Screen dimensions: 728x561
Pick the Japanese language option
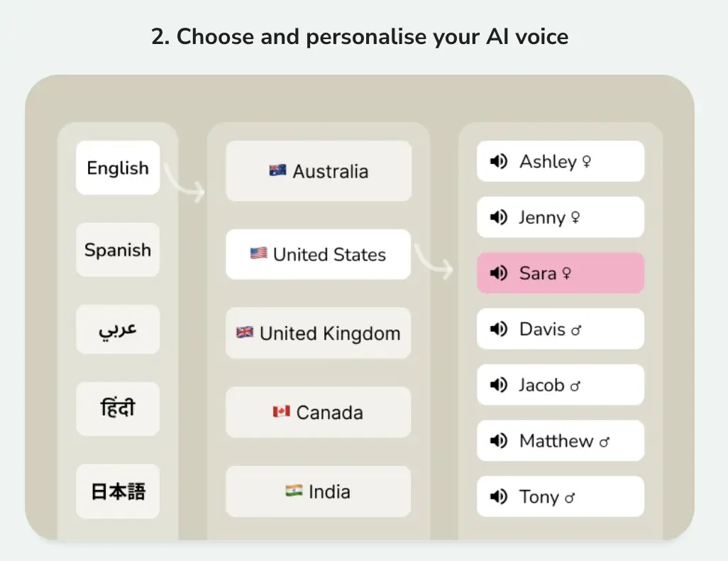pos(118,491)
